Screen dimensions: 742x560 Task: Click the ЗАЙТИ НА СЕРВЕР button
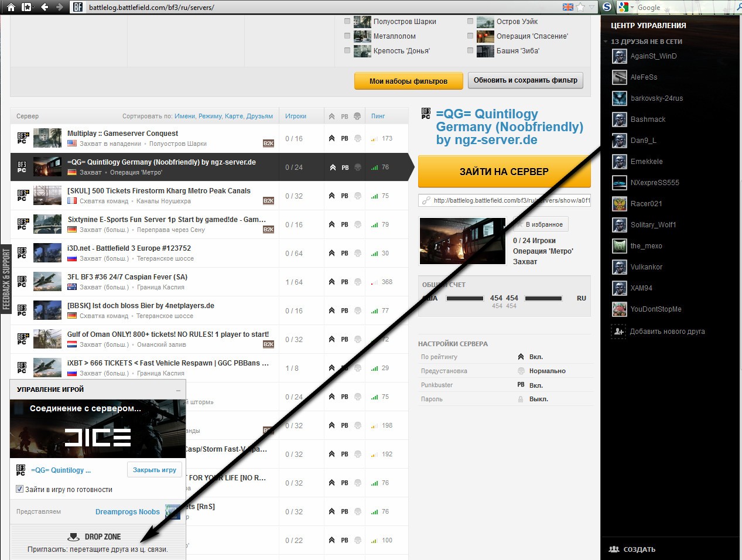tap(504, 172)
